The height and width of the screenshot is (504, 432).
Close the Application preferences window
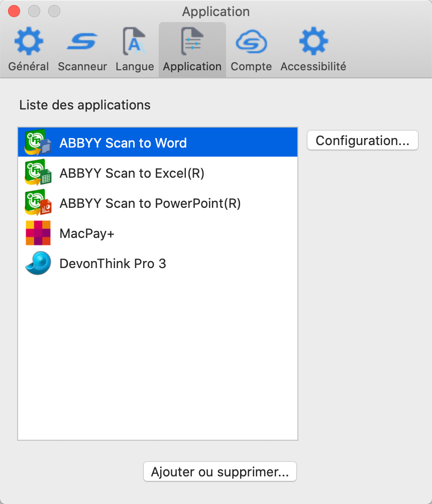click(x=14, y=11)
